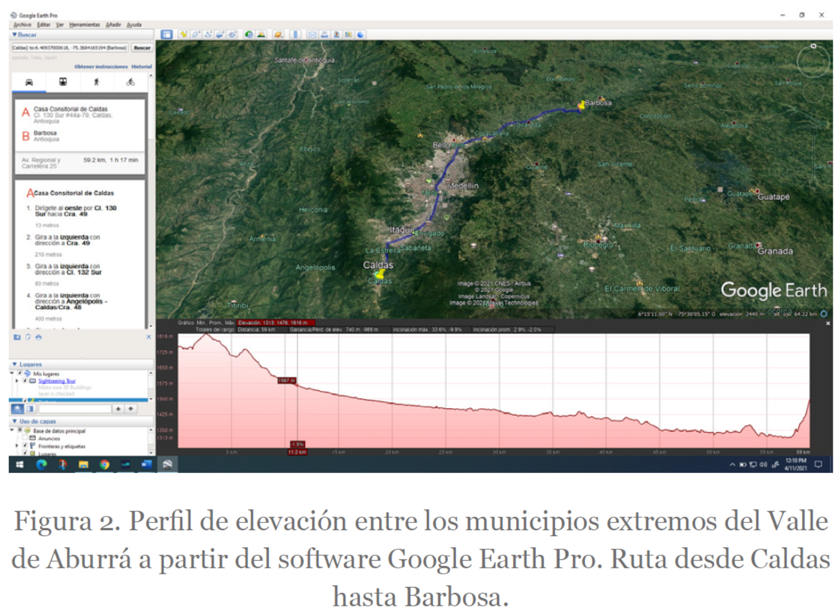This screenshot has height=616, width=840.
Task: Start Record a Tour tool
Action: (232, 35)
